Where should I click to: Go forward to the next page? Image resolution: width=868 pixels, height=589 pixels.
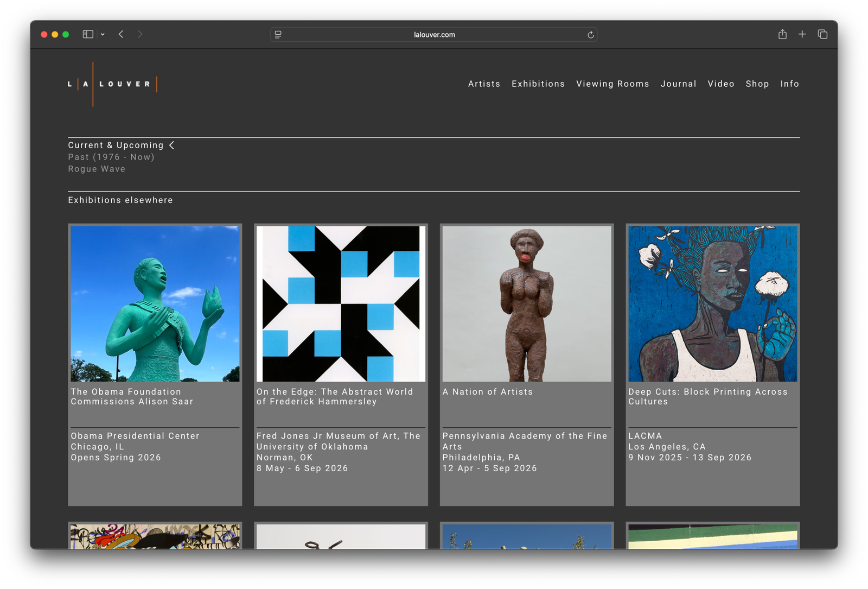140,34
